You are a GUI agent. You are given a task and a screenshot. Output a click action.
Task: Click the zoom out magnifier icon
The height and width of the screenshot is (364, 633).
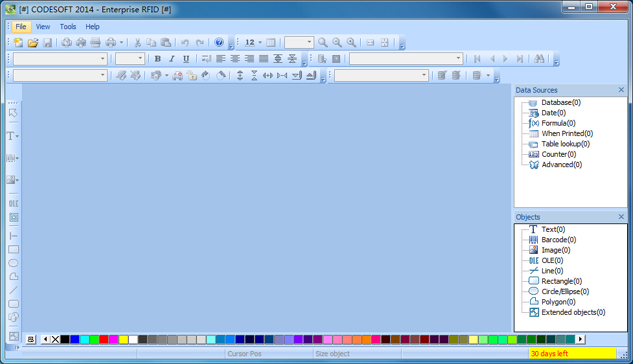pos(337,42)
